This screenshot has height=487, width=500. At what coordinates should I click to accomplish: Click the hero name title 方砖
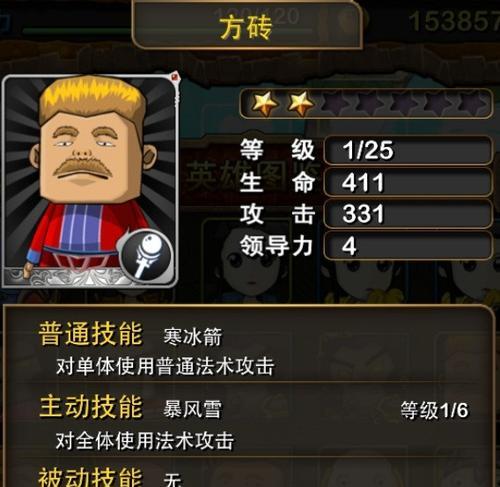(x=245, y=29)
